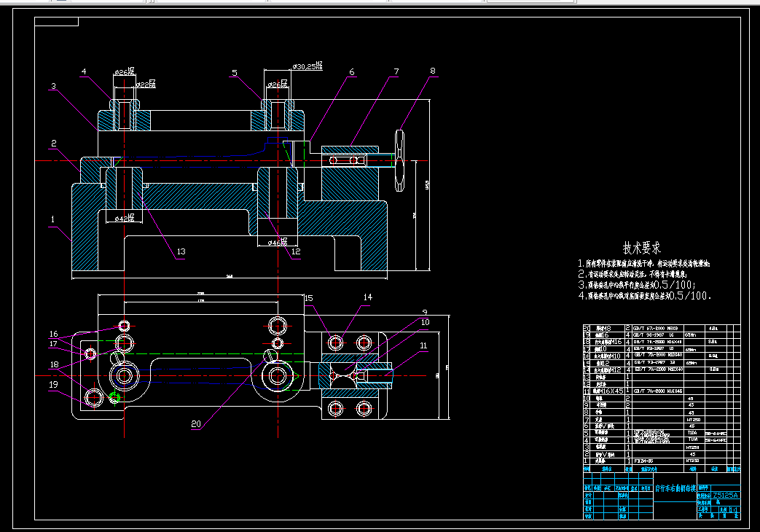Select part callout number 19
The height and width of the screenshot is (532, 760).
pos(53,385)
